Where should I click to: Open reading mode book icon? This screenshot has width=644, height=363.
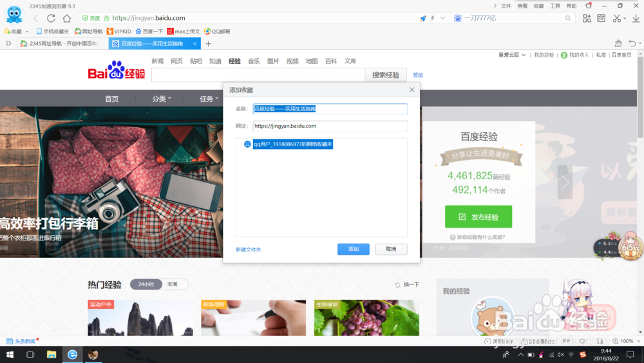pos(601,18)
